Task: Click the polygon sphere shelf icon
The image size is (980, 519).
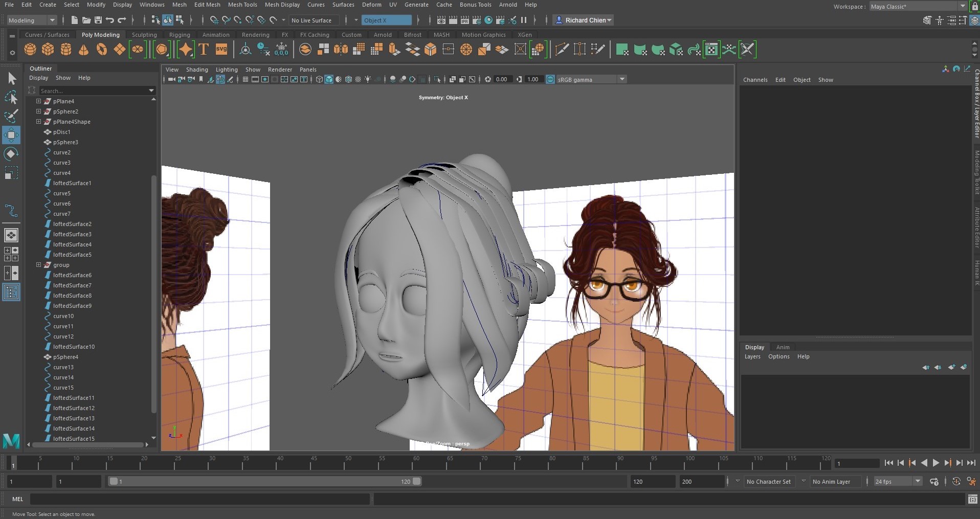Action: (x=30, y=50)
